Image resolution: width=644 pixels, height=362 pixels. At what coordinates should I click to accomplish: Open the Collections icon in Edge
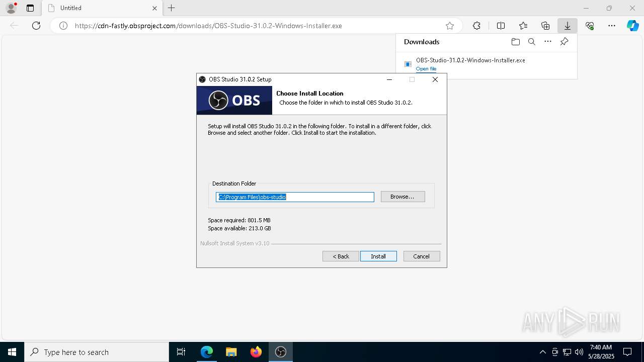[545, 26]
